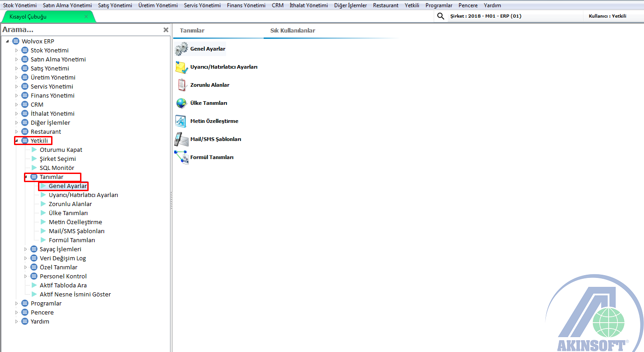
Task: Open the Stok Yönetimi menu
Action: point(20,5)
